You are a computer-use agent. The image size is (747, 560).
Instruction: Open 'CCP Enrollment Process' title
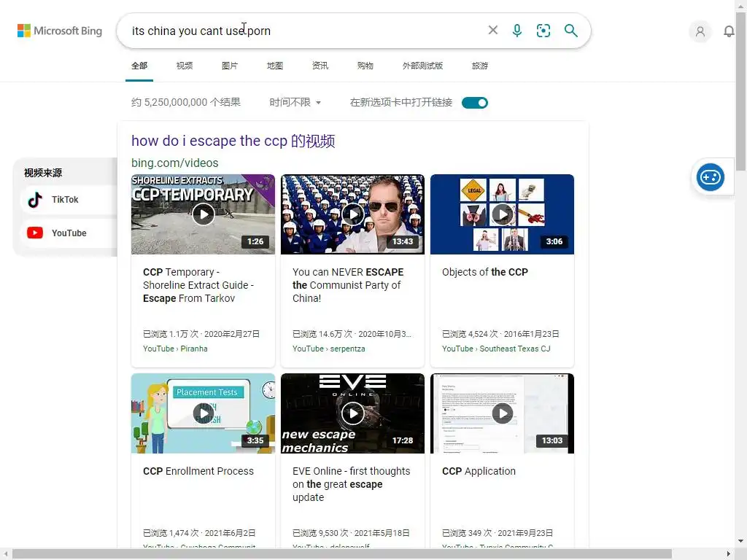[x=198, y=471]
